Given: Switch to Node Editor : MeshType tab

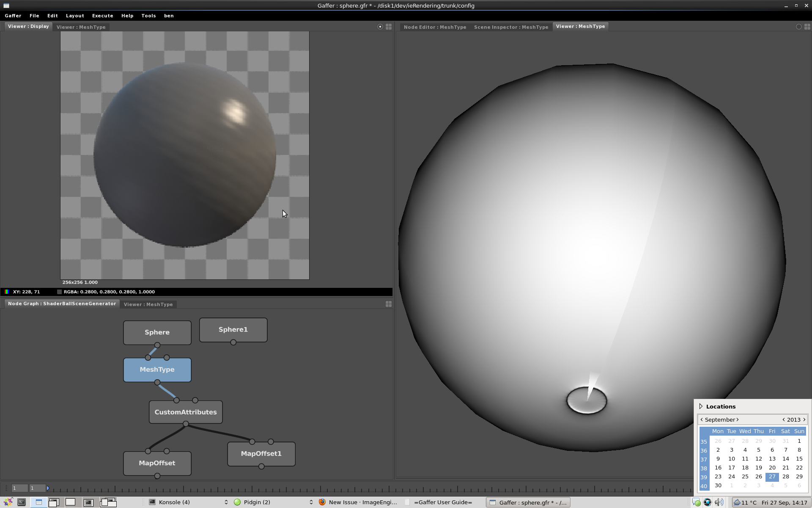Looking at the screenshot, I should point(435,27).
